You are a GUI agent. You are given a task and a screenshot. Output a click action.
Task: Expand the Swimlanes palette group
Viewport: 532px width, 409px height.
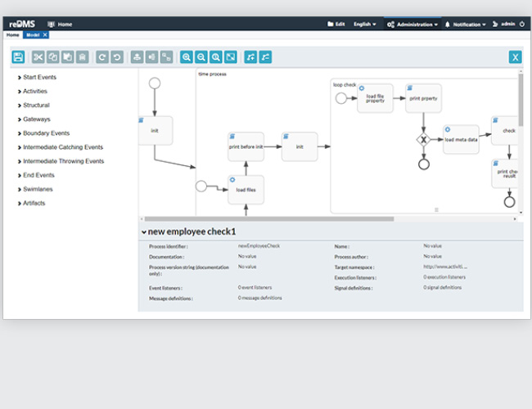tap(38, 189)
